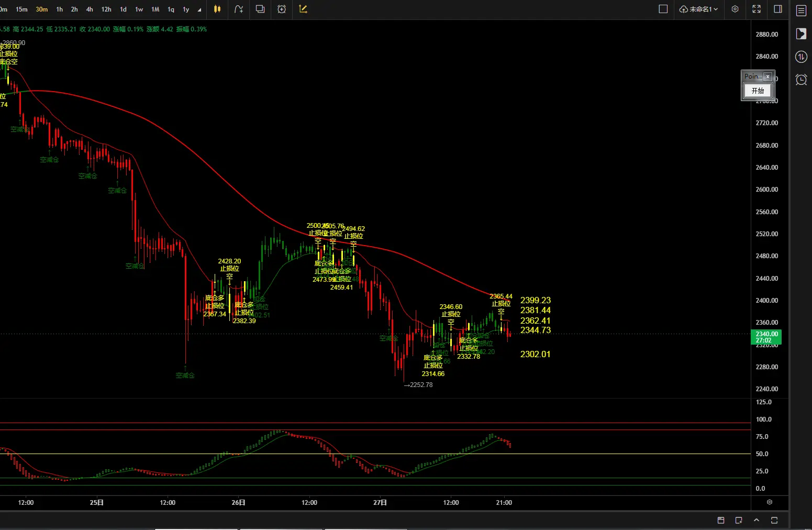Click the 50.0 indicator axis value
The width and height of the screenshot is (812, 530).
[762, 454]
